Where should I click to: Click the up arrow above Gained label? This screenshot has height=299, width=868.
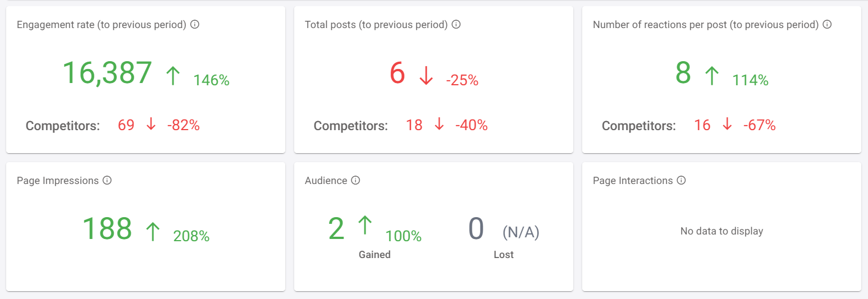(365, 225)
